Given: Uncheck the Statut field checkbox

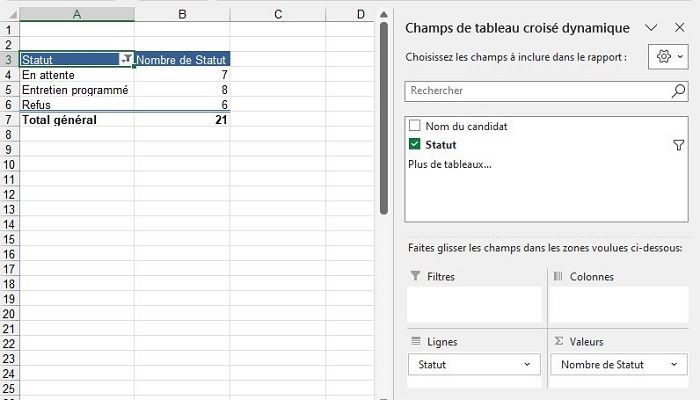Looking at the screenshot, I should tap(415, 145).
